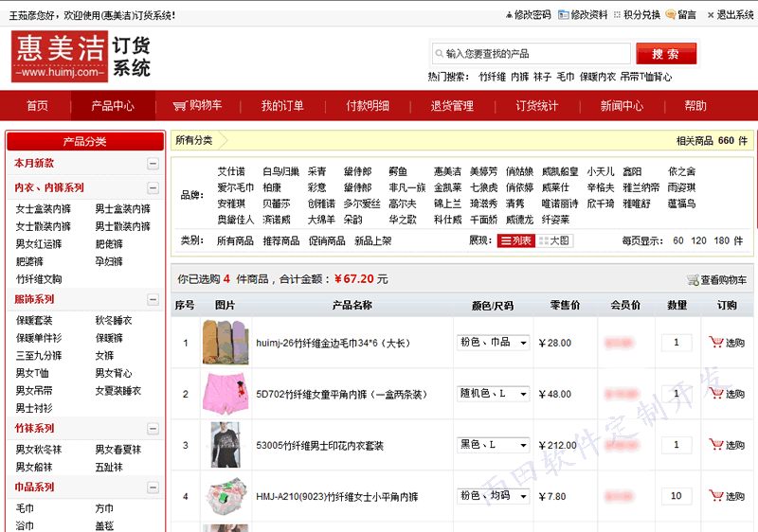
Task: Click product name 53005竹纤维男士印花内衣套装
Action: 319,445
